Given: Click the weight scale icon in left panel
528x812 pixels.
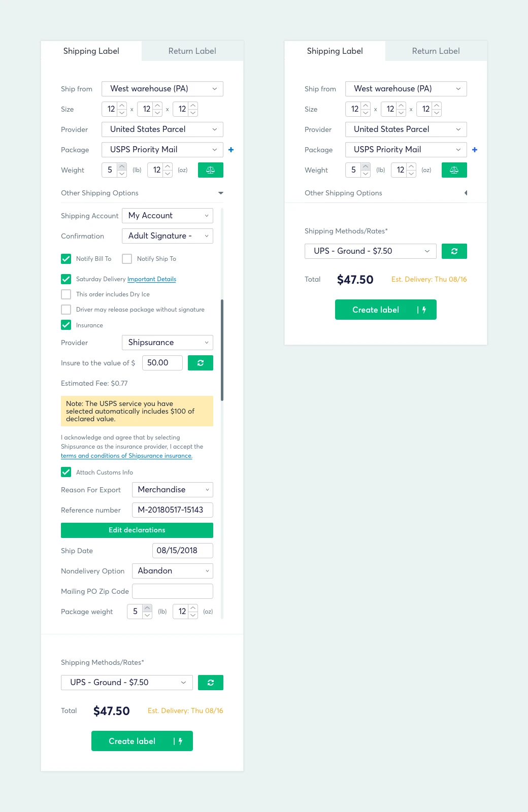Looking at the screenshot, I should coord(211,170).
